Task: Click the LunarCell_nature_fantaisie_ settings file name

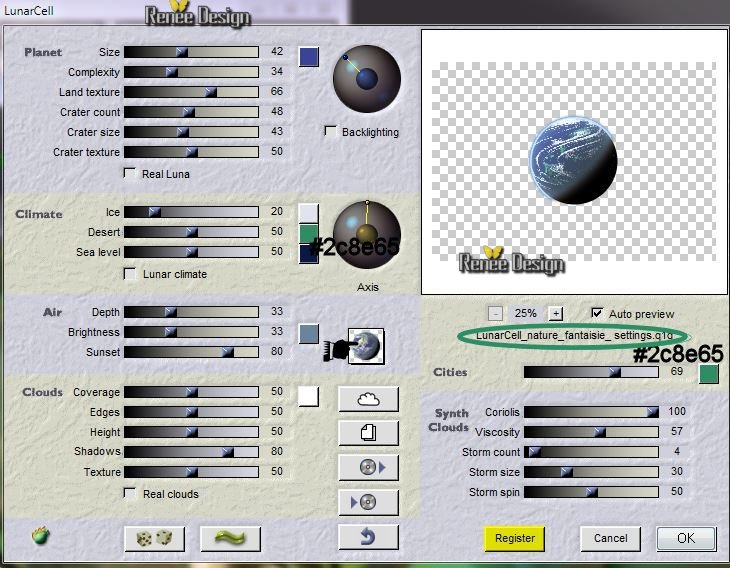Action: click(574, 335)
